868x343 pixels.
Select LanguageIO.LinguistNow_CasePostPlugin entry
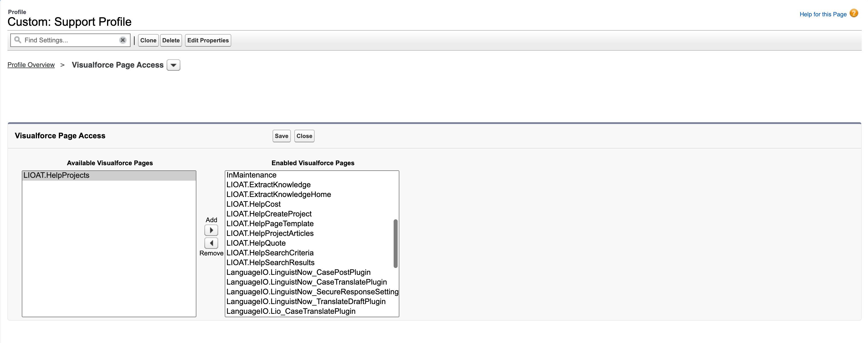click(x=309, y=273)
